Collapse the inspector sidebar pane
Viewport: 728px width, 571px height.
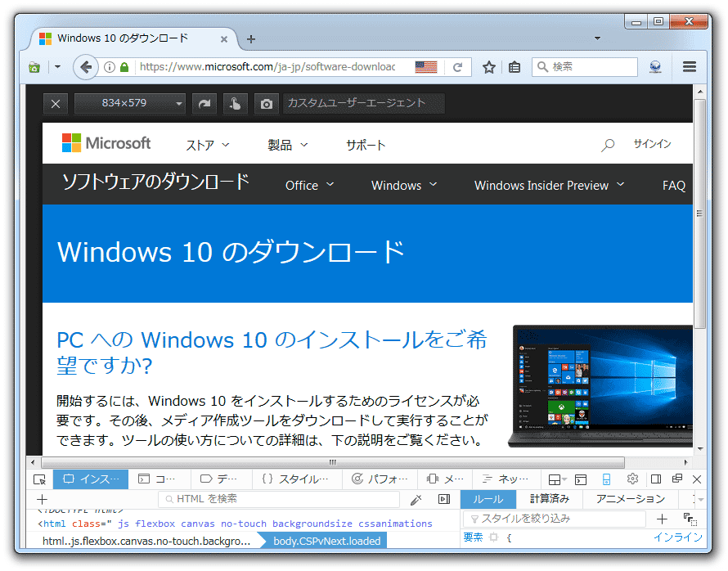click(x=444, y=500)
